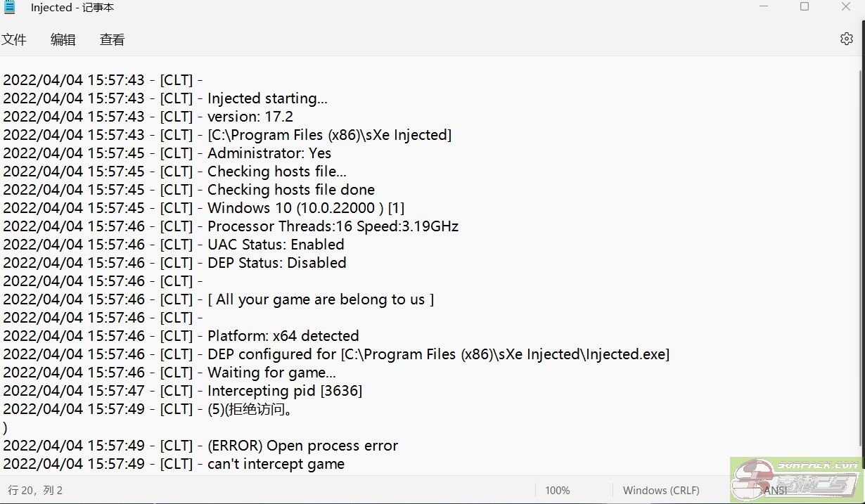Click the '(ERROR) Open process error' line
865x504 pixels.
point(302,446)
